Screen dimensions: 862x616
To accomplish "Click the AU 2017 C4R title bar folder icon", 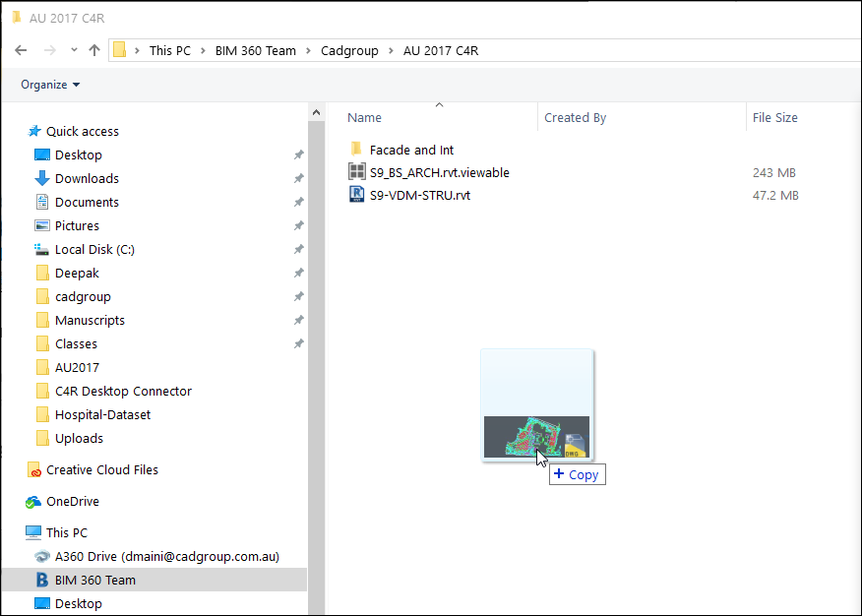I will pos(17,18).
